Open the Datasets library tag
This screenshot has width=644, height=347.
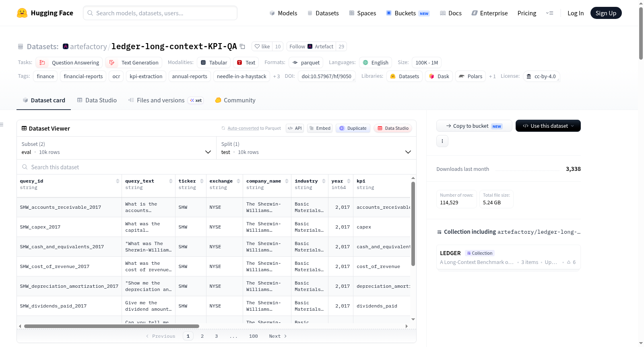[x=405, y=76]
